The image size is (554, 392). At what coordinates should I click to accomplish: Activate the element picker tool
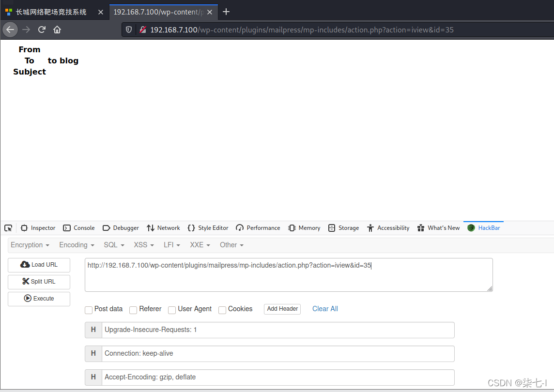[8, 228]
